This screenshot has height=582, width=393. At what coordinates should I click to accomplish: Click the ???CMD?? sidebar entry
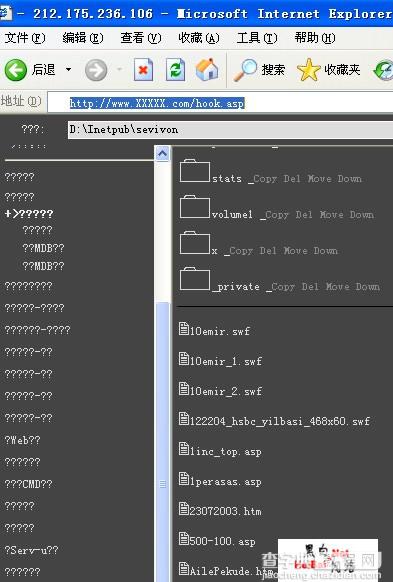point(29,484)
